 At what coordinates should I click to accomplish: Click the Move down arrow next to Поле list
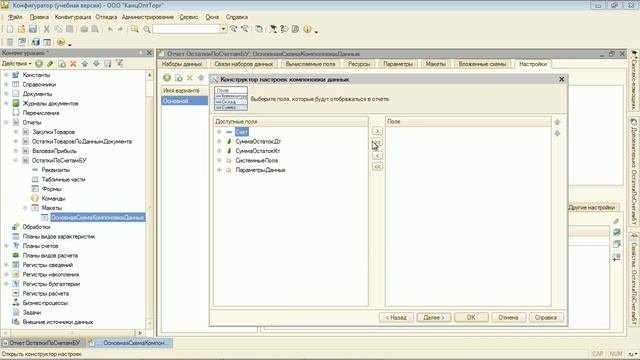(x=557, y=133)
